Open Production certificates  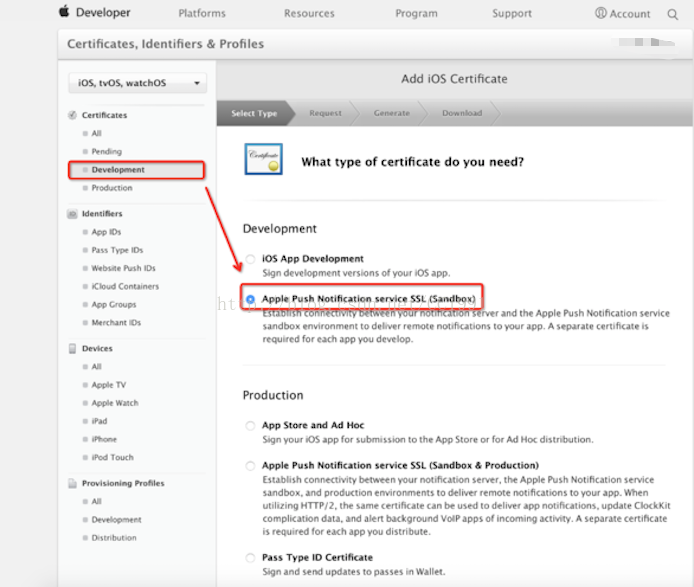(x=112, y=188)
